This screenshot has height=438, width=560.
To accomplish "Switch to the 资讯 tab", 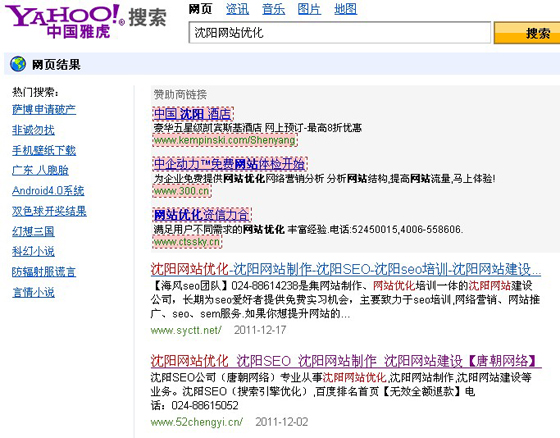I will point(237,9).
